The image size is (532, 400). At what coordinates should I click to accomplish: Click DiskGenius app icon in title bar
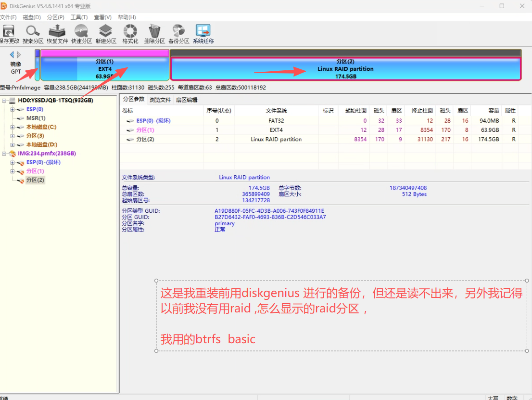4,6
